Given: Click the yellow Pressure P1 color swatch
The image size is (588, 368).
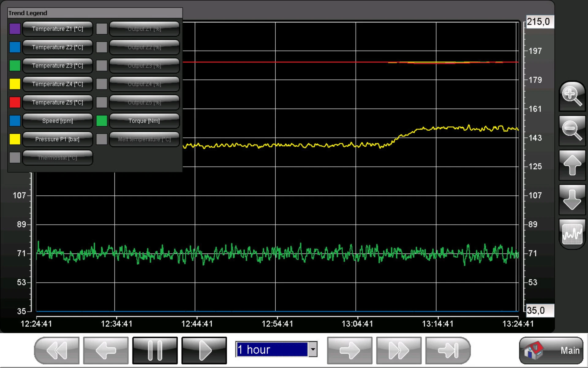Looking at the screenshot, I should point(15,139).
